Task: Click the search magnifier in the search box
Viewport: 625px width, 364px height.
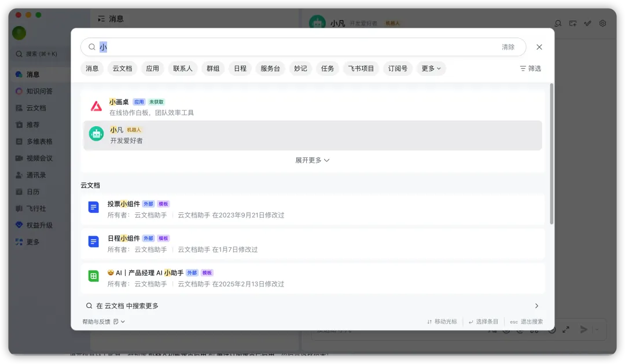Action: (x=91, y=47)
